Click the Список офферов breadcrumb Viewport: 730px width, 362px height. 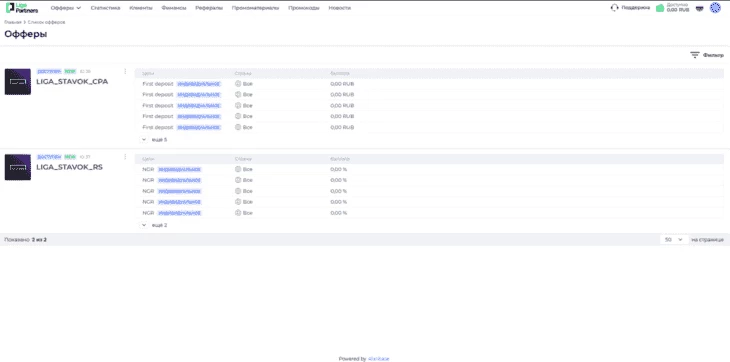pyautogui.click(x=46, y=22)
